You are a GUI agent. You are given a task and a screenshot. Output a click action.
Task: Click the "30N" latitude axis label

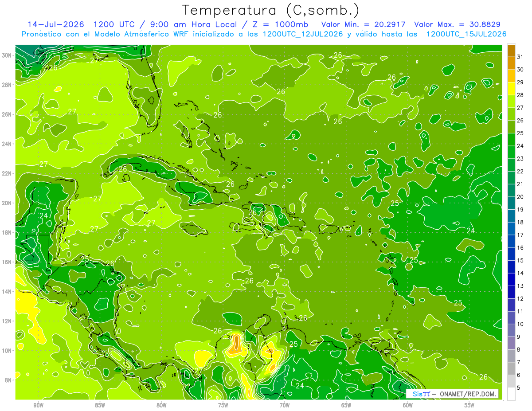click(x=7, y=55)
